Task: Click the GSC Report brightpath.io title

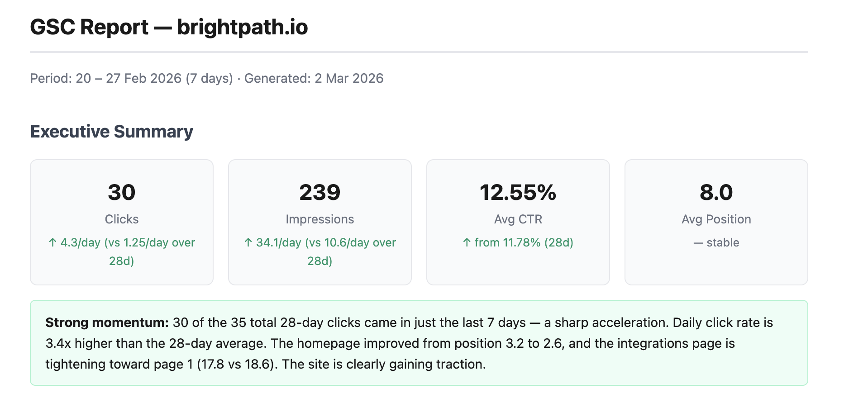Action: [169, 27]
